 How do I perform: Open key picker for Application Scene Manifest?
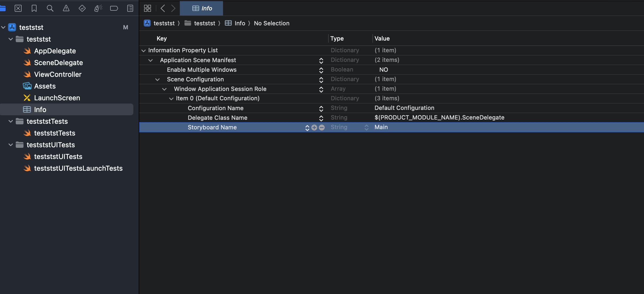321,61
